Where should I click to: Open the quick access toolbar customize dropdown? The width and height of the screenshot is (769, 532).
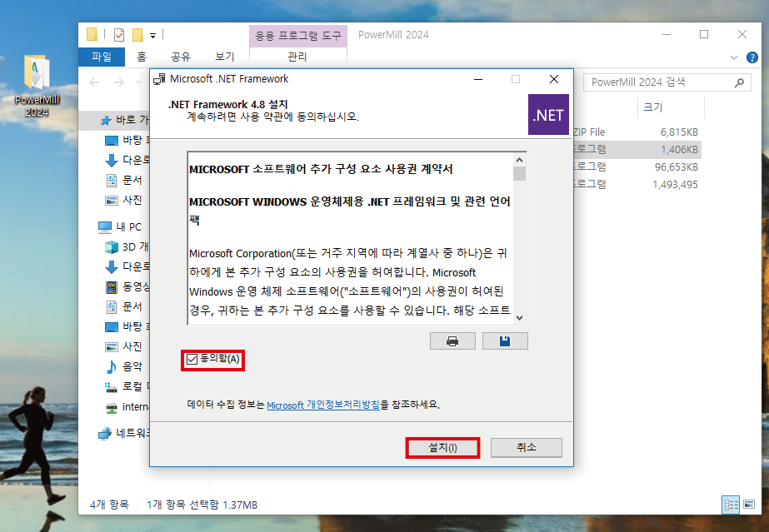pyautogui.click(x=153, y=35)
